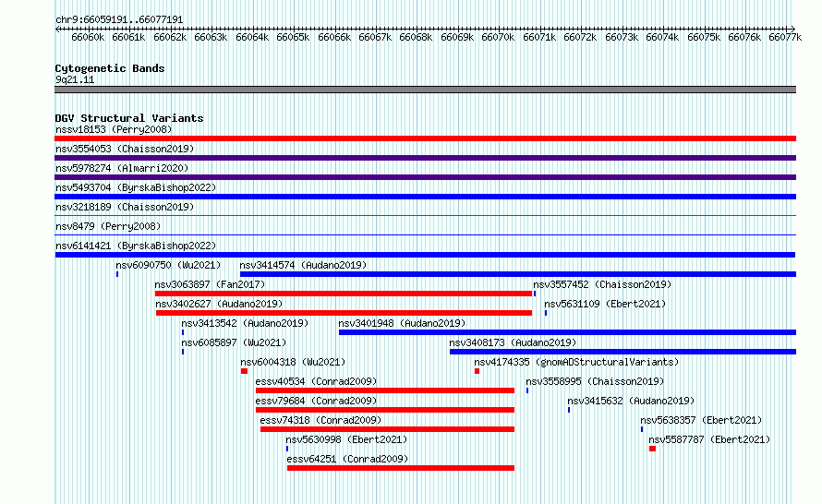822x504 pixels.
Task: Select the essv79684 (Conrad2009) red bar
Action: pos(385,410)
